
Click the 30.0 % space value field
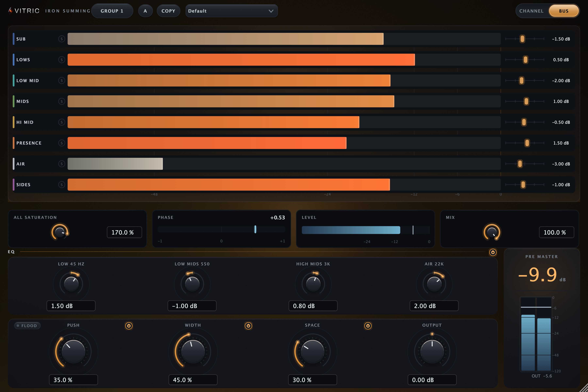click(x=312, y=380)
